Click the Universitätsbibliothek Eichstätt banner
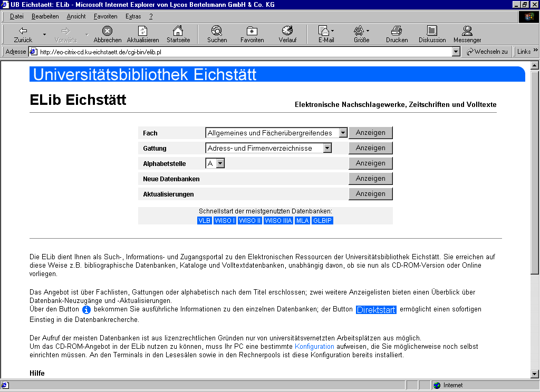The width and height of the screenshot is (540, 392). [277, 74]
